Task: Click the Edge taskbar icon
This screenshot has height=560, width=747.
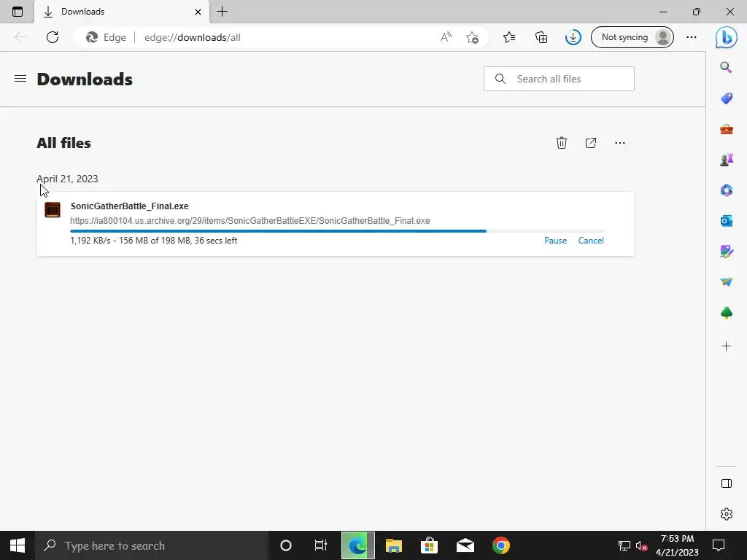Action: (357, 545)
